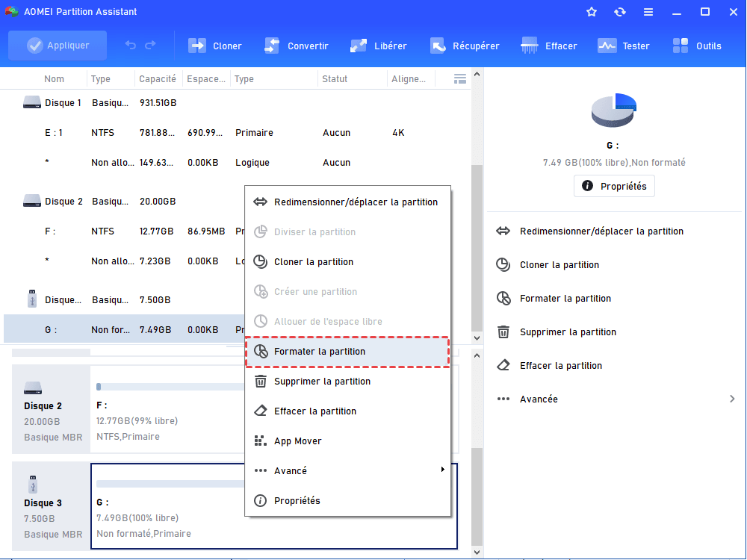Click the Nom column header
The width and height of the screenshot is (747, 560).
pyautogui.click(x=54, y=79)
